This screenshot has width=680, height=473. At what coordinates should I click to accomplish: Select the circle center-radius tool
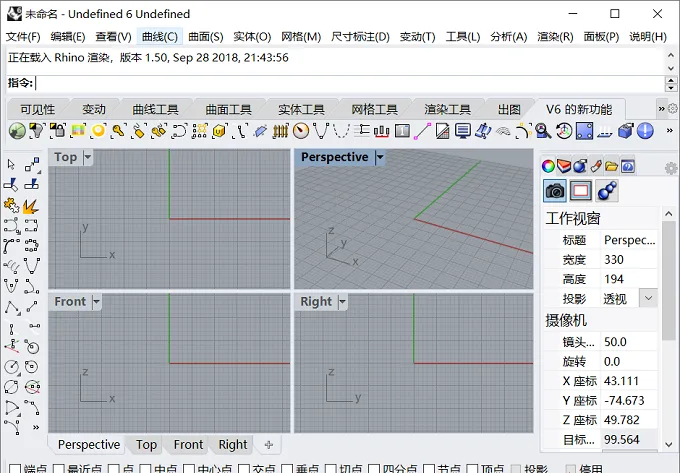coord(11,367)
